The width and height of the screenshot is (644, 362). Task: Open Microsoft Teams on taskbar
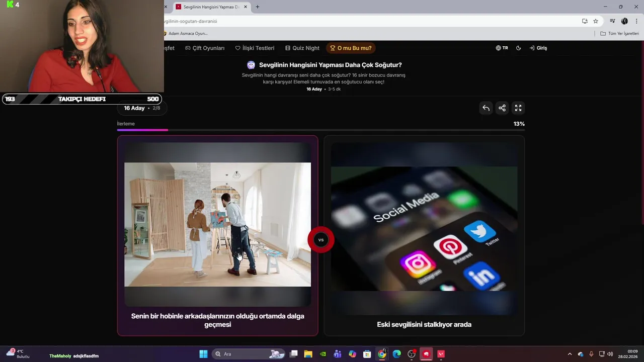tap(338, 354)
